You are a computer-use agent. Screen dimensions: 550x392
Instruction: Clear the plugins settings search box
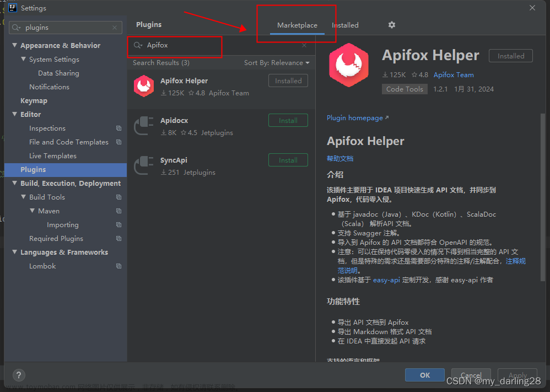[x=115, y=28]
